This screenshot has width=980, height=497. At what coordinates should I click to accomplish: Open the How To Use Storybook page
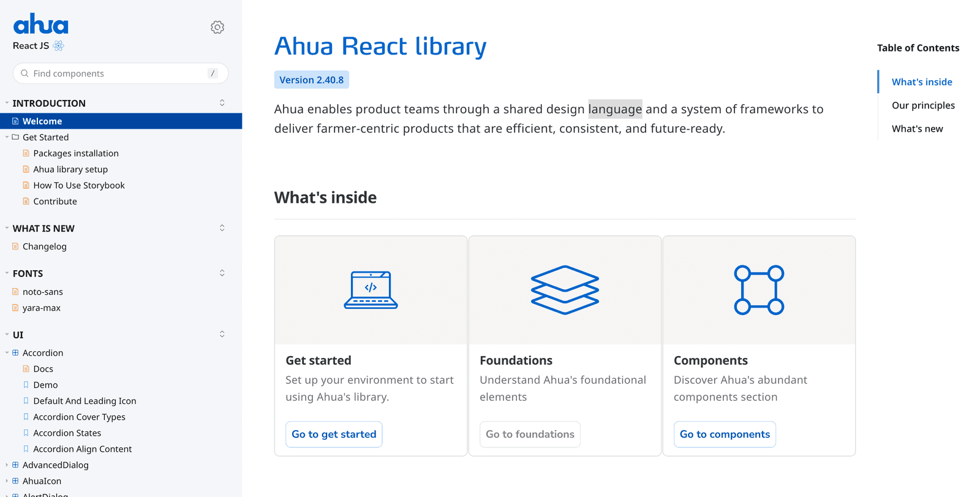(x=79, y=185)
